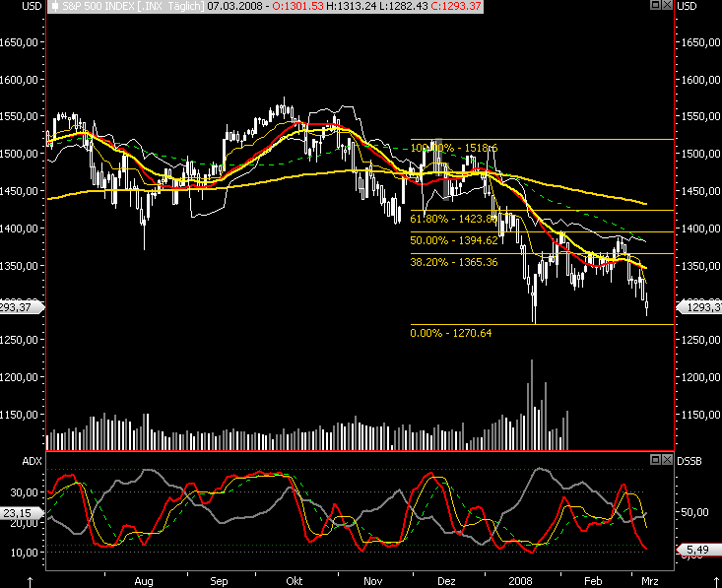Screen dimensions: 722x588
Task: Click the up arrow at bottom right
Action: tap(716, 582)
